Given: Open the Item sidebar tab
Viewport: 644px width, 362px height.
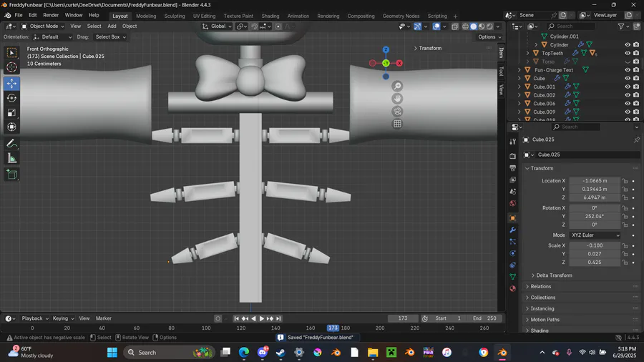Looking at the screenshot, I should click(x=502, y=52).
